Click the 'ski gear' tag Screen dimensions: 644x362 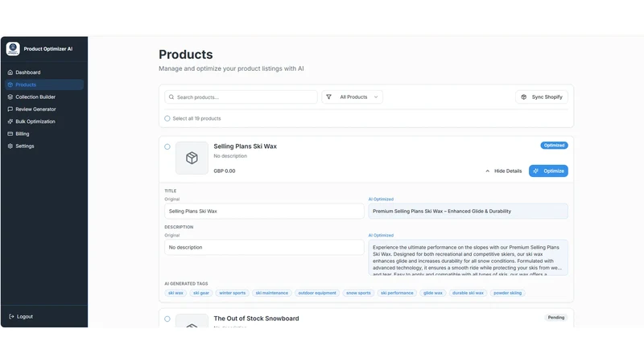tap(201, 293)
